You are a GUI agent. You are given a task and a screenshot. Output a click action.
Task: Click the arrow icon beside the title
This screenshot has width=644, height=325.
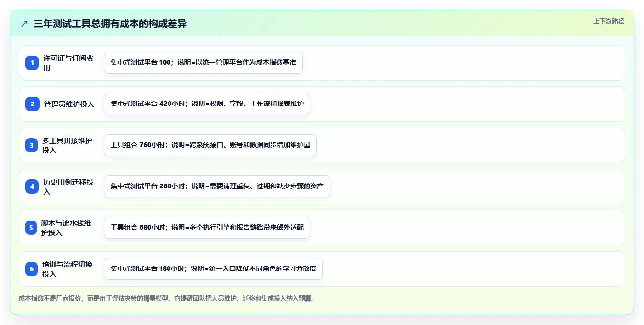24,24
